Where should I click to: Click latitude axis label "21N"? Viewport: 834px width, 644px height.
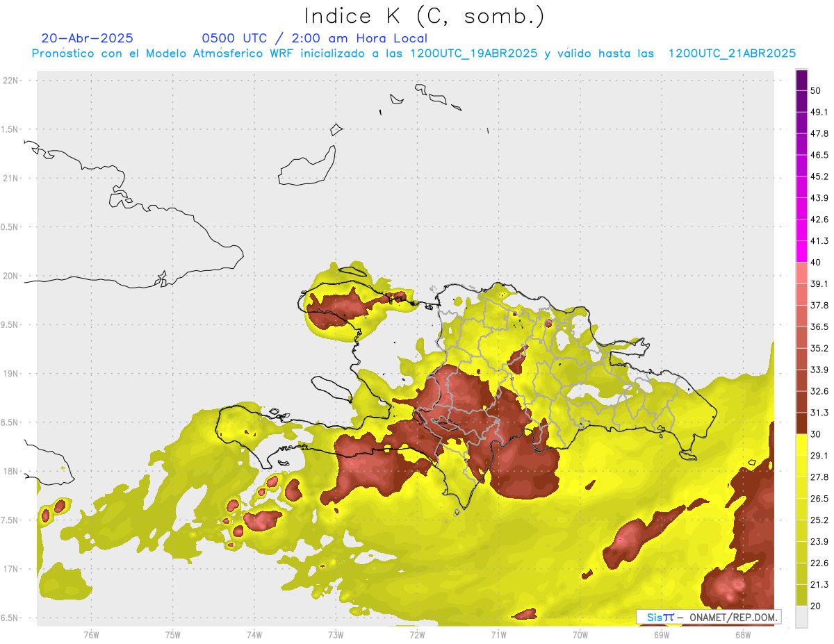tap(11, 178)
